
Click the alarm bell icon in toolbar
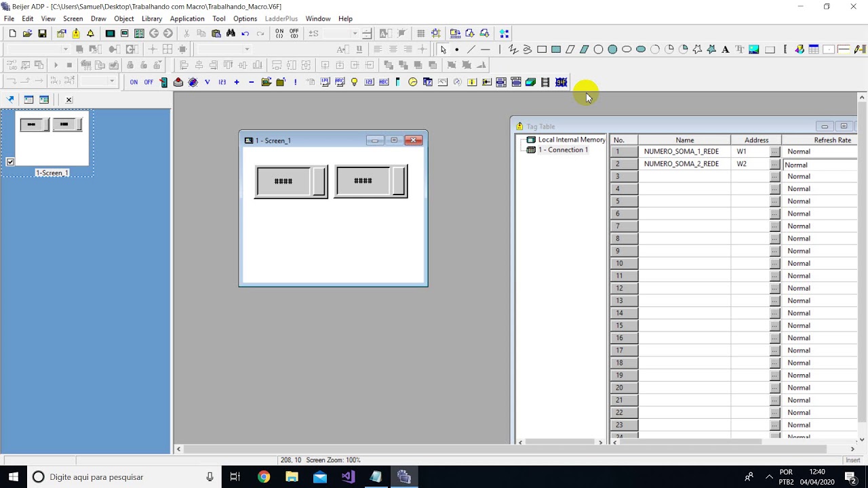coord(90,33)
